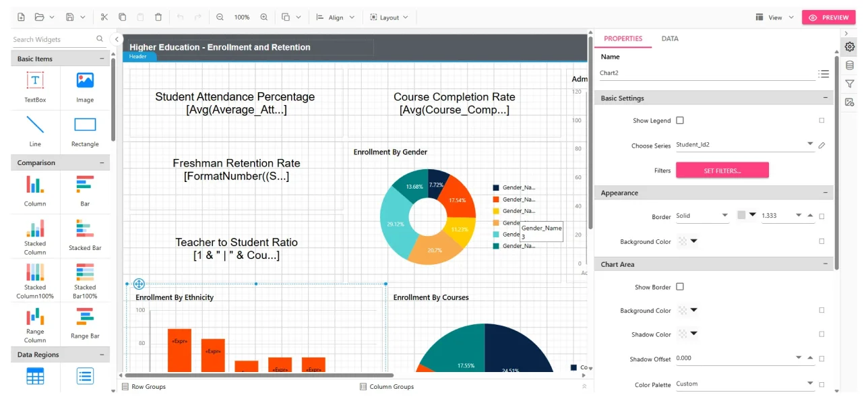The height and width of the screenshot is (399, 868).
Task: Pick the Line widget
Action: coord(35,131)
